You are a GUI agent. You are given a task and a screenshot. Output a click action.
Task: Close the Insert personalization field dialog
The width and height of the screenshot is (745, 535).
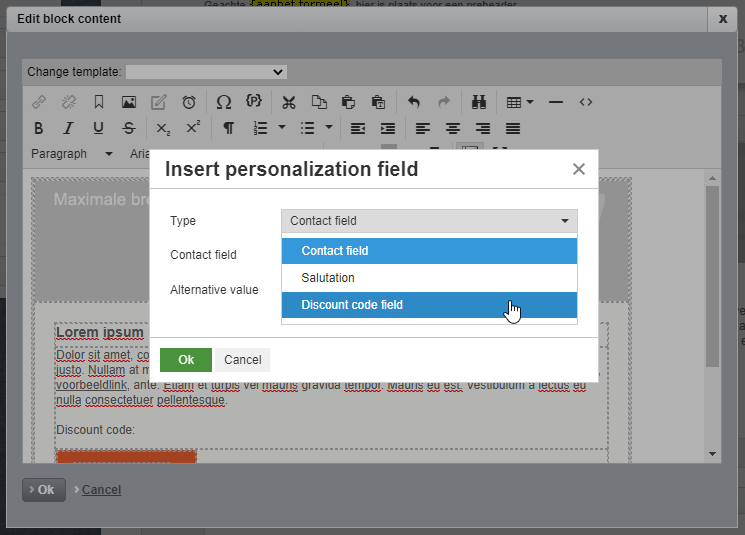tap(578, 170)
